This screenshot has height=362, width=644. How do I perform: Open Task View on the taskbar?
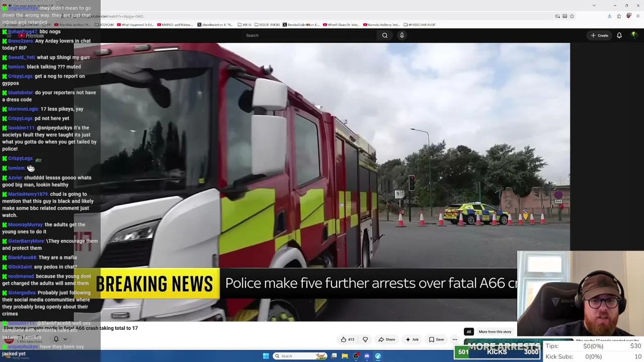(x=334, y=356)
